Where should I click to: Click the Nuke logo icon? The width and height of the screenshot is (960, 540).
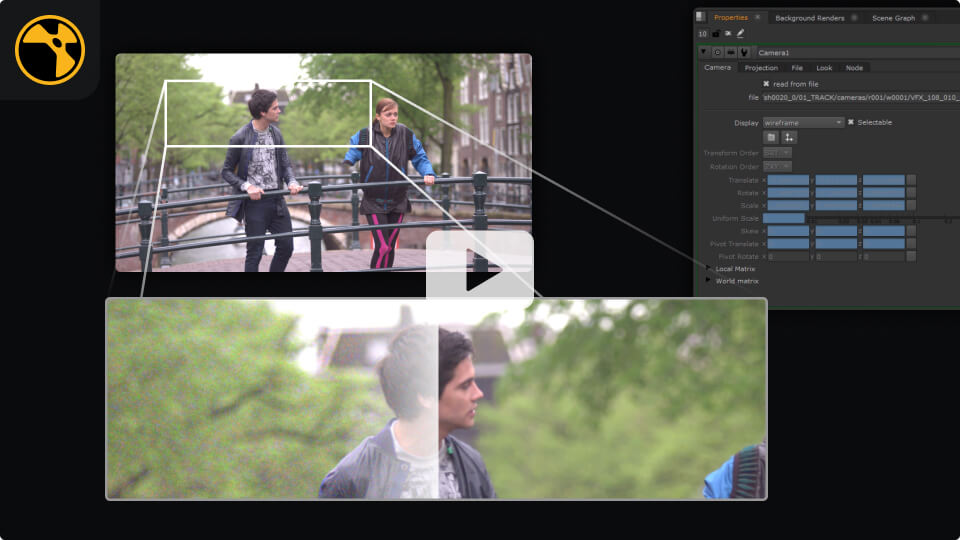click(50, 50)
